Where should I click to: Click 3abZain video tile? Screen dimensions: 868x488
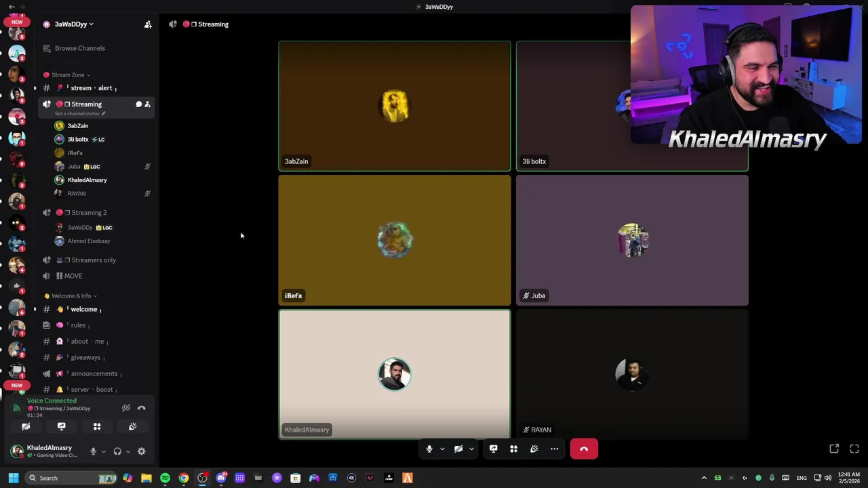pyautogui.click(x=395, y=106)
